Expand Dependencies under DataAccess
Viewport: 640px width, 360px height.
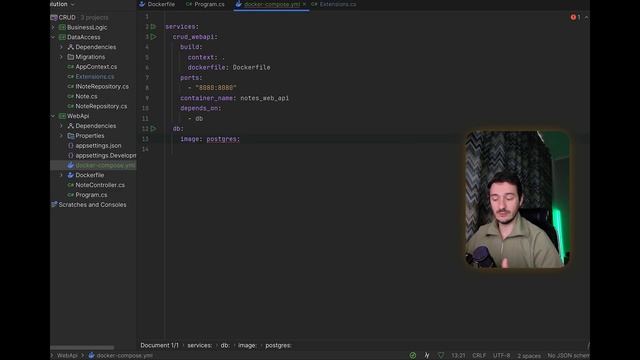click(x=61, y=47)
